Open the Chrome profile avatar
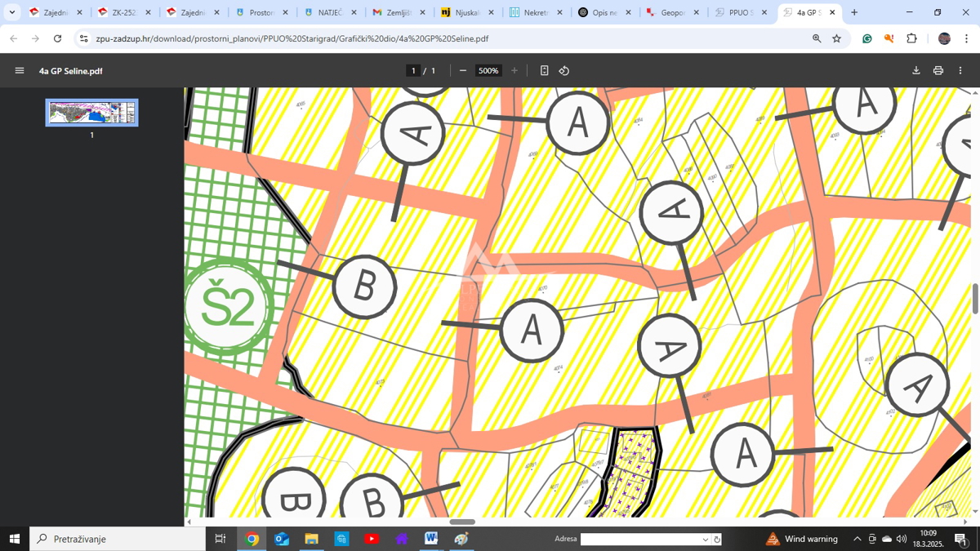The width and height of the screenshot is (980, 551). 944,38
